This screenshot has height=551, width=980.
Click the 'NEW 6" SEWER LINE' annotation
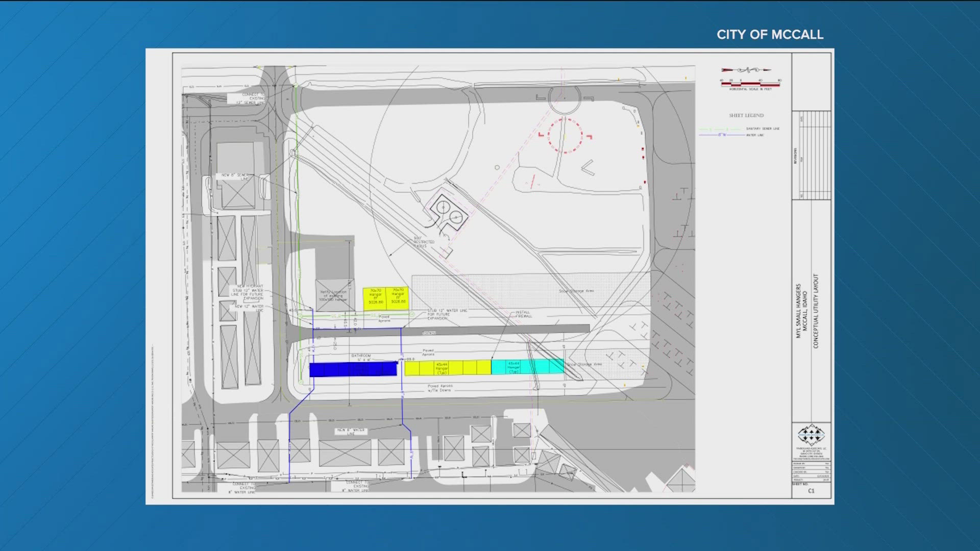tap(235, 177)
